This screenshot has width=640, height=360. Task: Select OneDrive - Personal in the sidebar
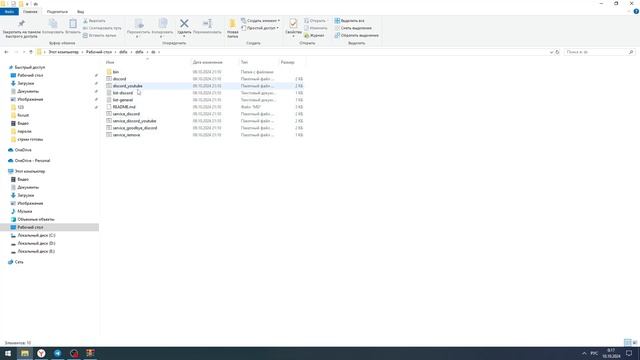tap(32, 160)
